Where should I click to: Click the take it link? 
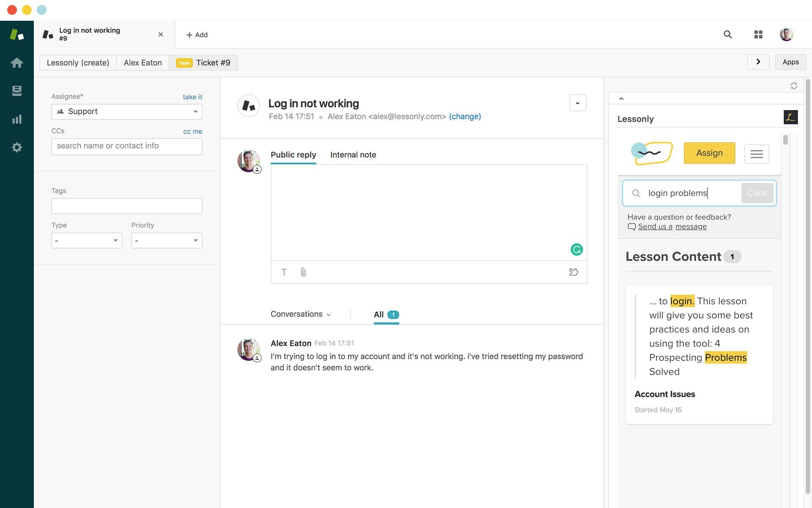click(192, 97)
